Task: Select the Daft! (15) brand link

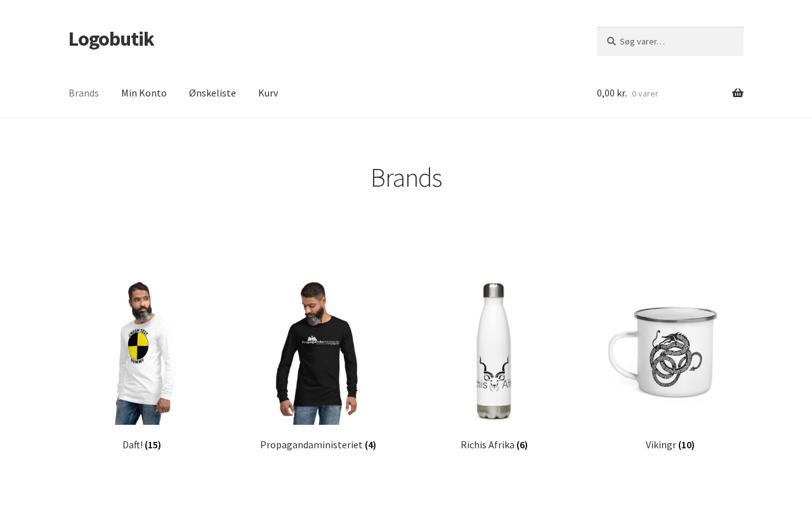Action: (141, 444)
